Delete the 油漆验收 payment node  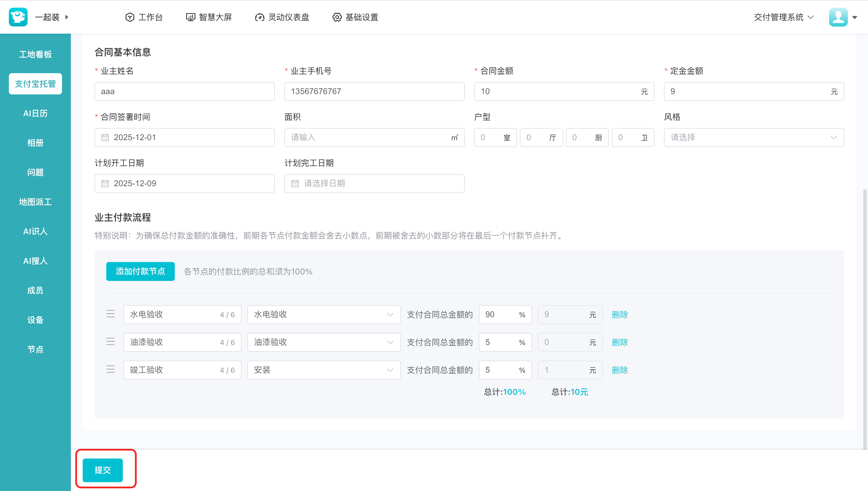tap(619, 342)
